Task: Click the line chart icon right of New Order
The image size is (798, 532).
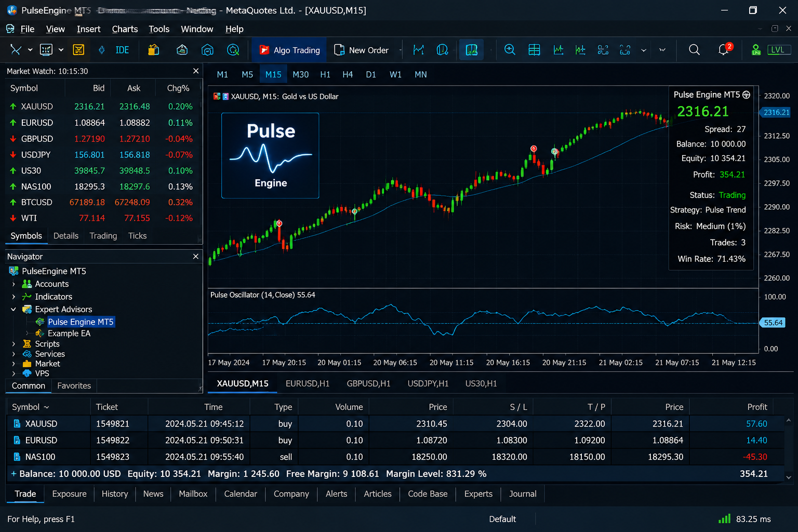Action: click(x=418, y=50)
